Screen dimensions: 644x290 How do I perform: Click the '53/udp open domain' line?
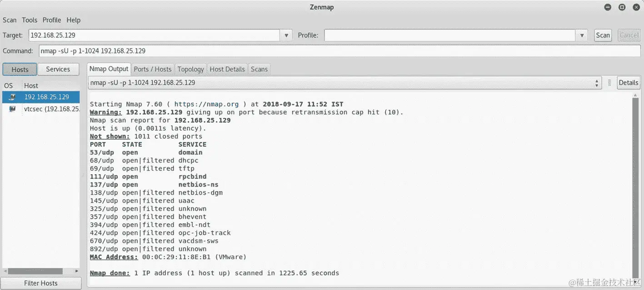point(146,152)
